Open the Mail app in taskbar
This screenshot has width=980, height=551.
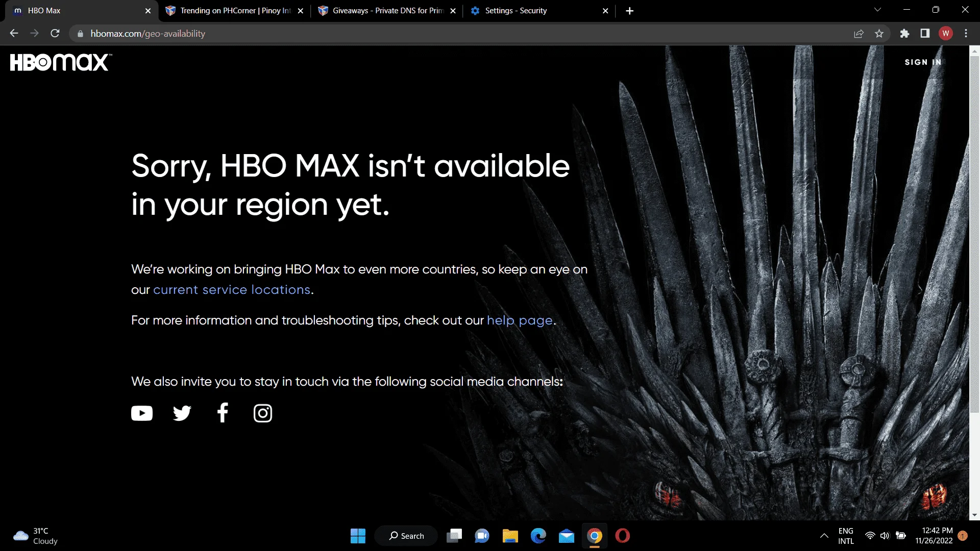click(566, 536)
